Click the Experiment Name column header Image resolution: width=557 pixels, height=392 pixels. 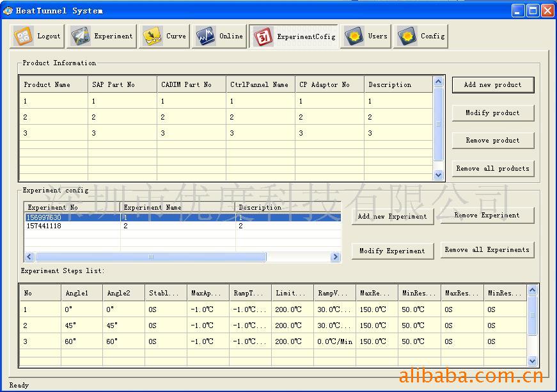coord(178,207)
